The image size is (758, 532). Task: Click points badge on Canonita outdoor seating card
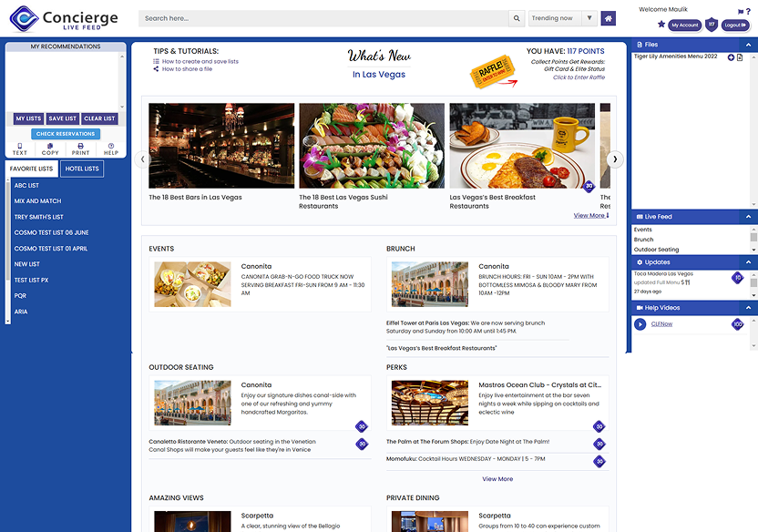coord(362,426)
